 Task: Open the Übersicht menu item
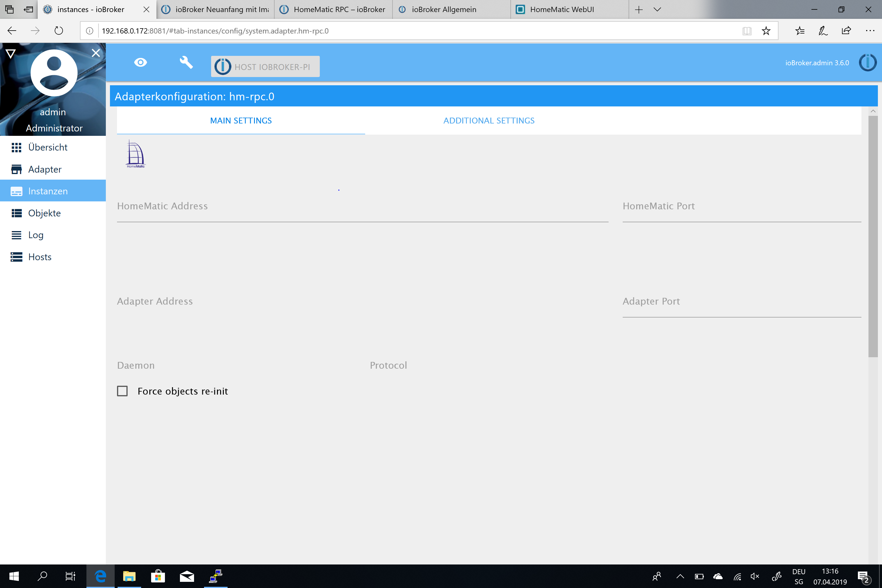point(48,147)
